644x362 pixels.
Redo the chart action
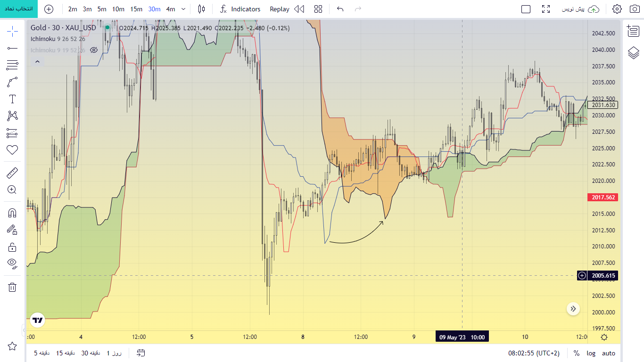pos(358,9)
